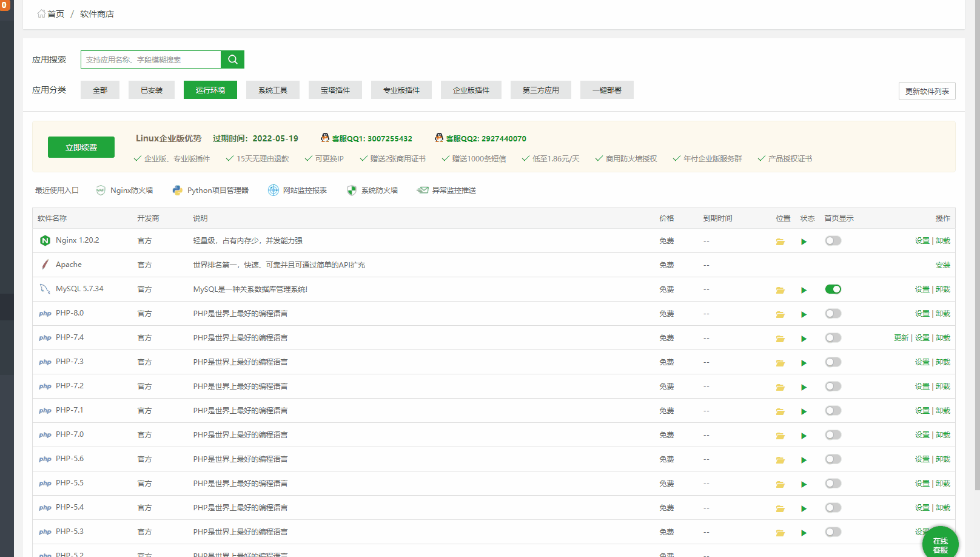Select the 运行环境 category tab
Screen dimensions: 980x557
point(210,90)
